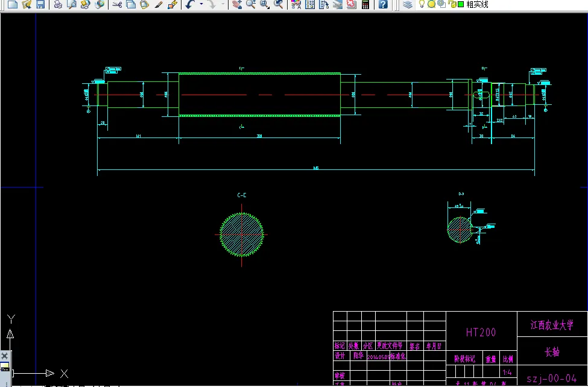This screenshot has height=387, width=588.
Task: Select the 重量 cell text
Action: click(492, 359)
